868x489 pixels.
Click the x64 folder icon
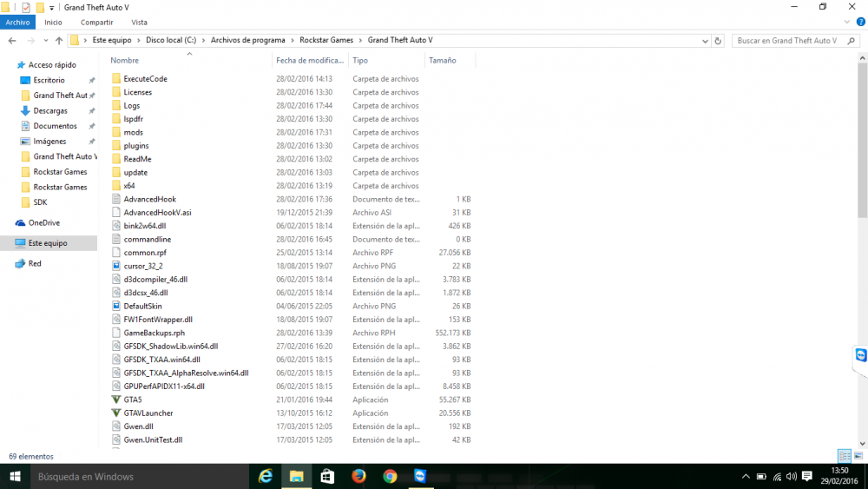(116, 186)
